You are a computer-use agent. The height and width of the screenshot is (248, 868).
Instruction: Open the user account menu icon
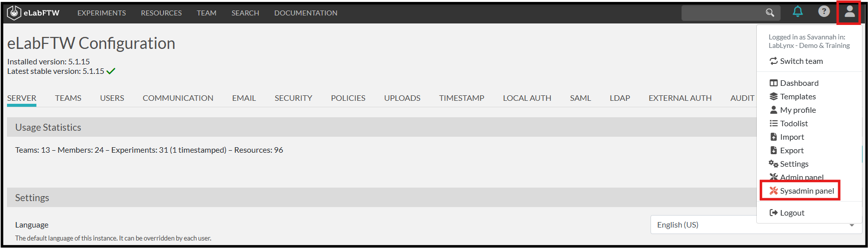850,11
